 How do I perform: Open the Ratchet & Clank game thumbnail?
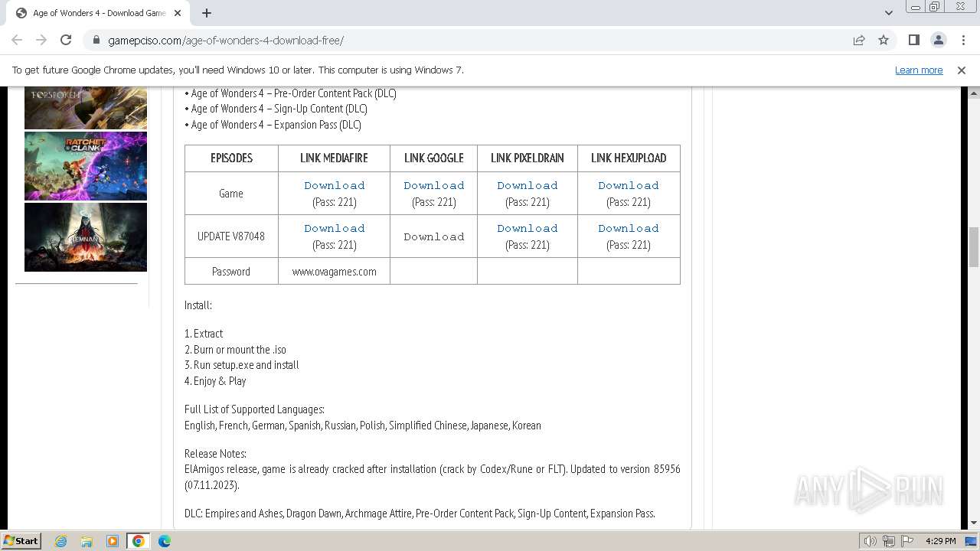click(86, 166)
